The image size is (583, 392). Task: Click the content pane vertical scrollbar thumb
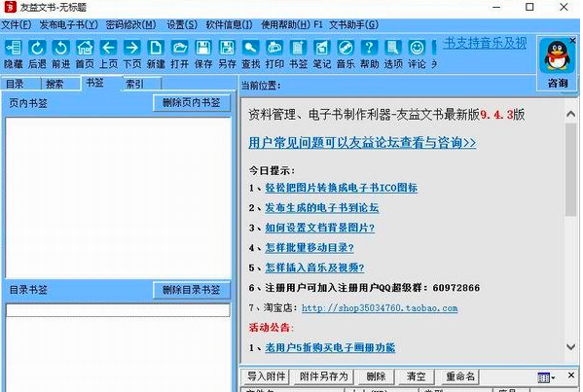[570, 169]
